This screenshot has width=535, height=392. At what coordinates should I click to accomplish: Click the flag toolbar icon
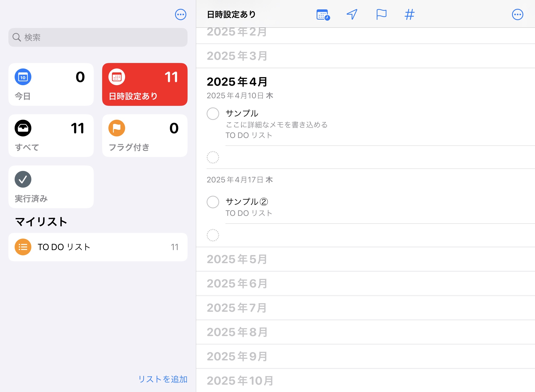click(381, 15)
